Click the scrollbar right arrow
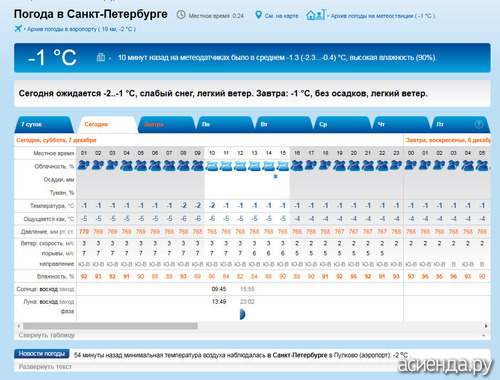 (x=486, y=326)
